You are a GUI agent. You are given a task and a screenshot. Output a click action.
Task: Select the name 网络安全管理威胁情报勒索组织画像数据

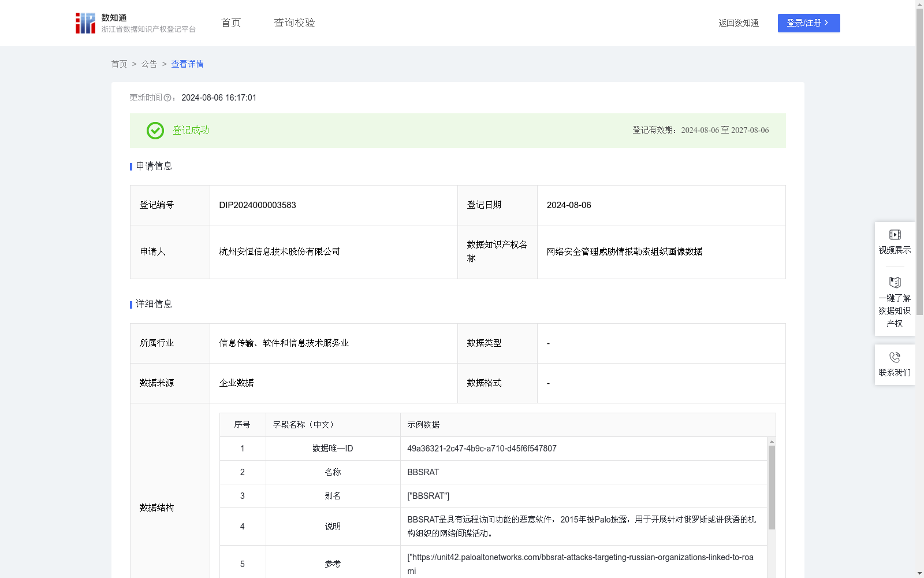tap(625, 252)
